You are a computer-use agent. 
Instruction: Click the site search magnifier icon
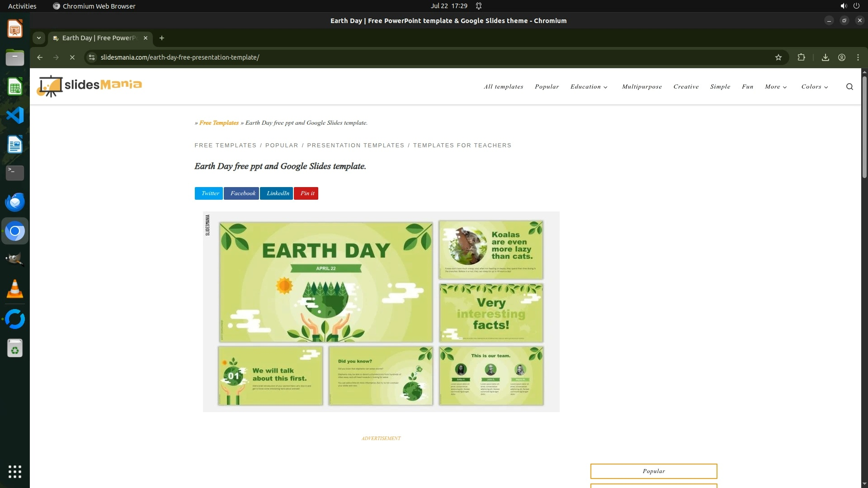click(849, 87)
